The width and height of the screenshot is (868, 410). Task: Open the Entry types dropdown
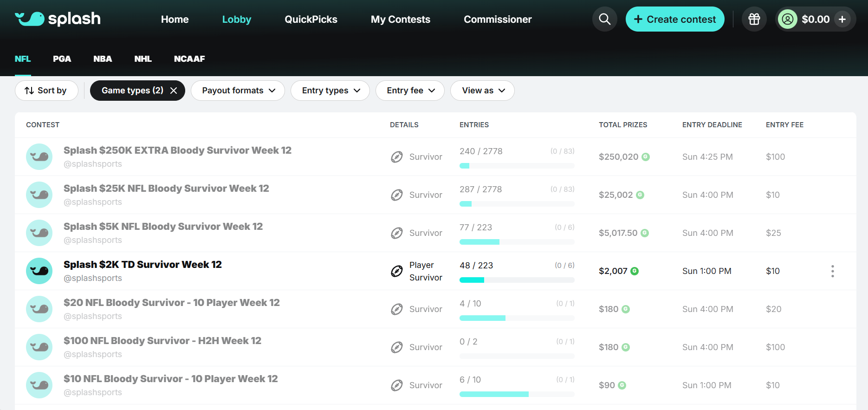(x=330, y=91)
